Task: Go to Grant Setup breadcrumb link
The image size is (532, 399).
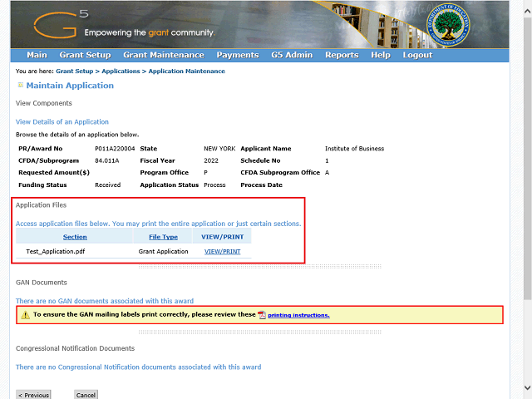Action: pyautogui.click(x=74, y=71)
